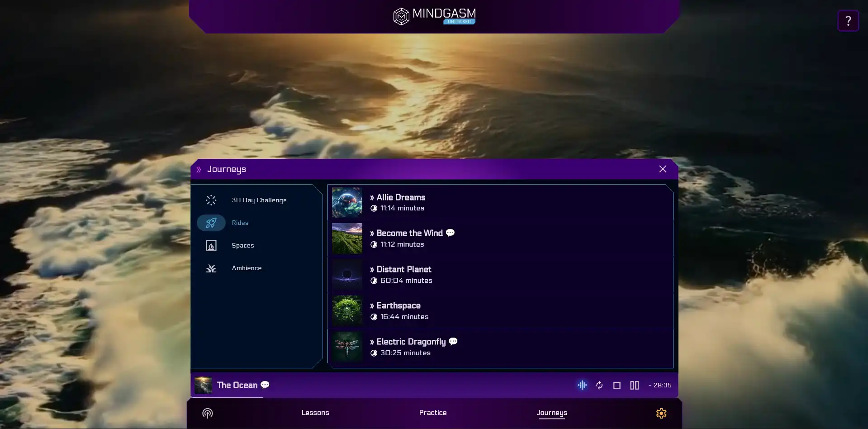Select the 30 Day Challenge category

tap(259, 200)
